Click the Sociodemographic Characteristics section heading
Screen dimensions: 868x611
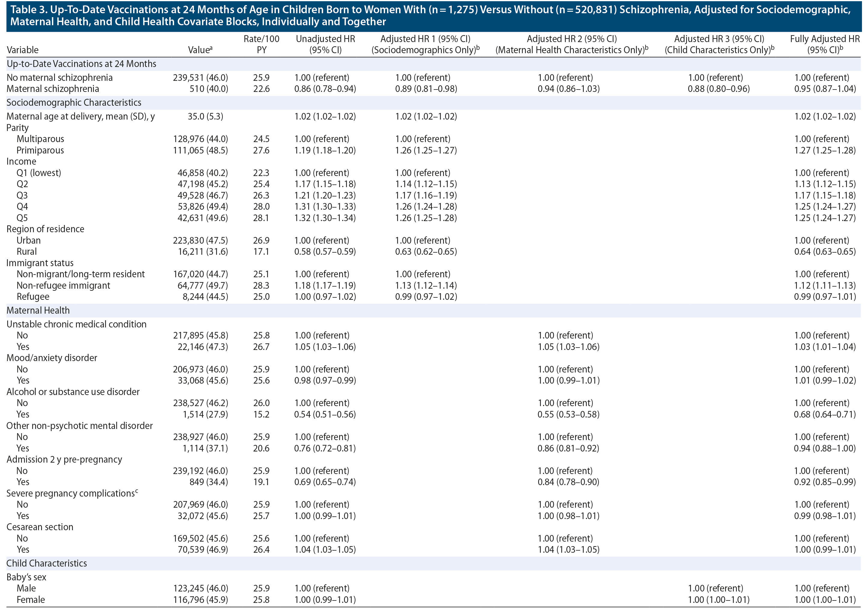pyautogui.click(x=74, y=102)
